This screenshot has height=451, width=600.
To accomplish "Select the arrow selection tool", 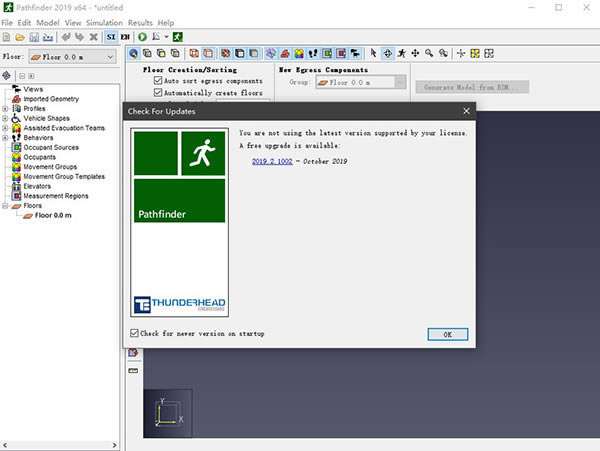I will (374, 54).
